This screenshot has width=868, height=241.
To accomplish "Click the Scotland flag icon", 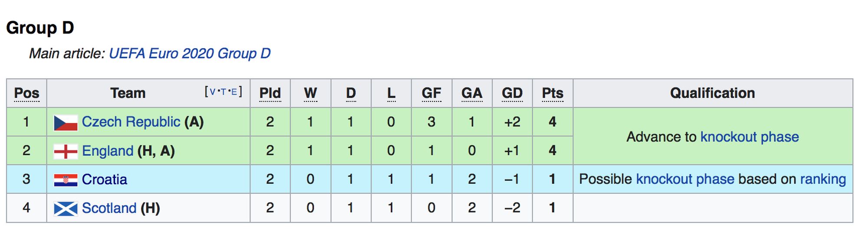I will (66, 208).
